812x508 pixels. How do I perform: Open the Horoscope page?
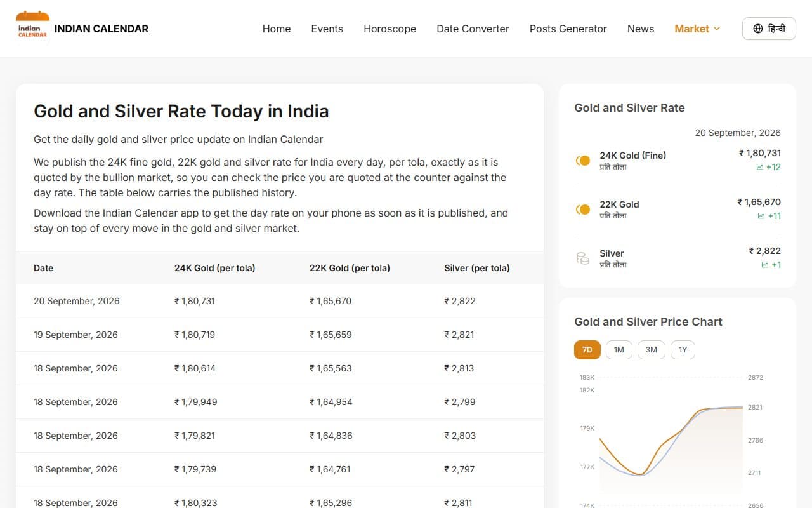point(390,29)
